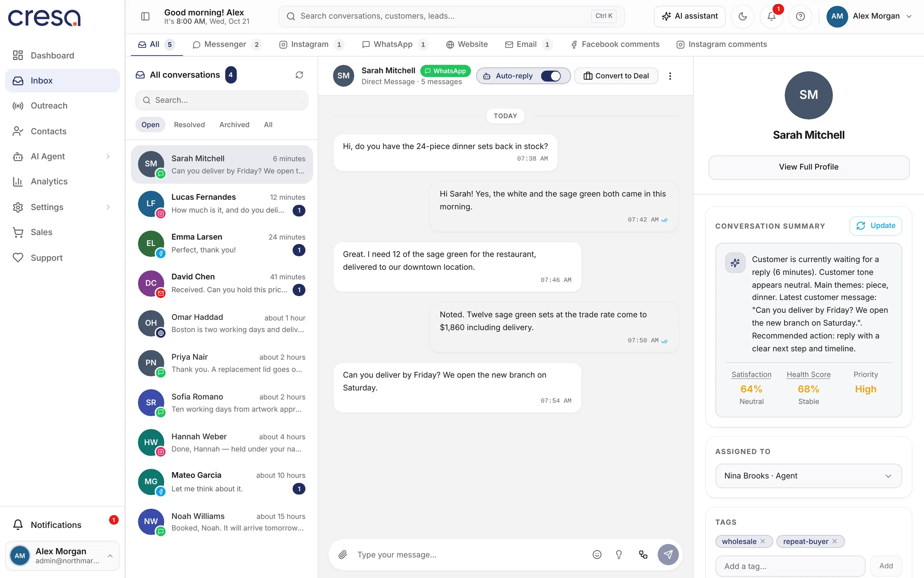Open David Chen conversation
The width and height of the screenshot is (924, 578).
click(222, 284)
